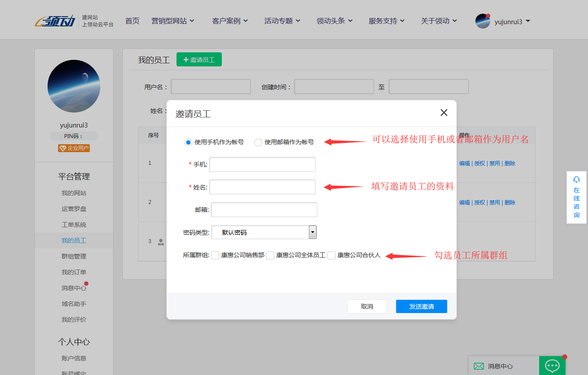Open the green chat bubble icon
Image resolution: width=588 pixels, height=375 pixels.
[x=552, y=365]
